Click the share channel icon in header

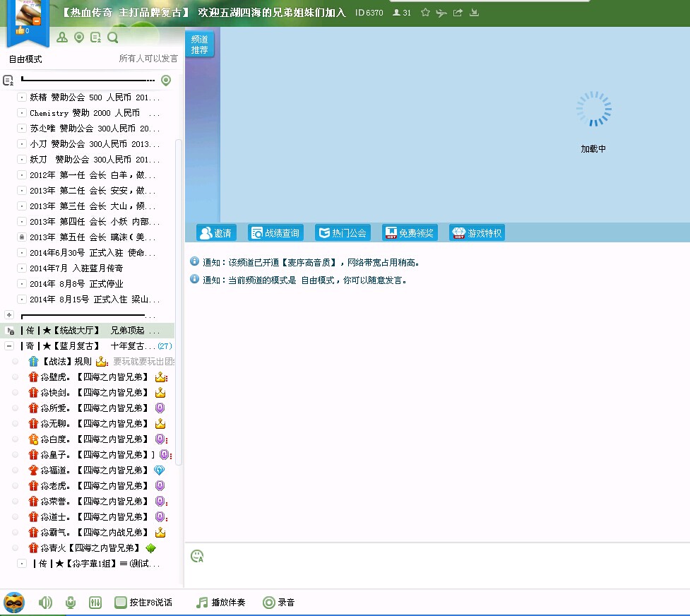click(x=458, y=13)
